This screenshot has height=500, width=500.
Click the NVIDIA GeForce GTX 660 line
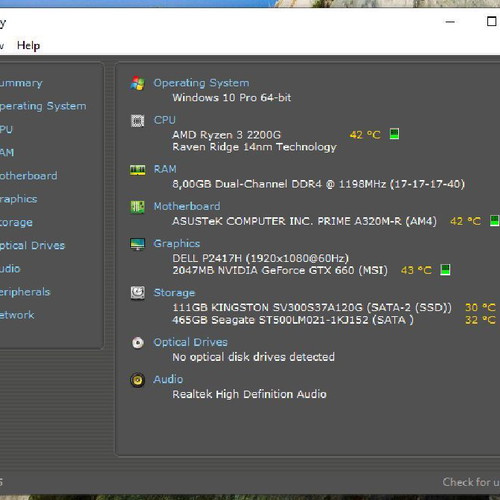280,270
